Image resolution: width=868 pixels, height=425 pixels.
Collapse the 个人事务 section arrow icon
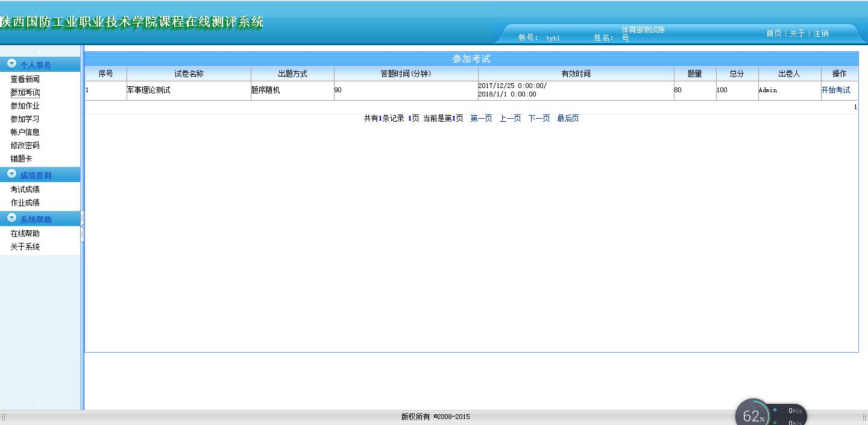coord(11,63)
